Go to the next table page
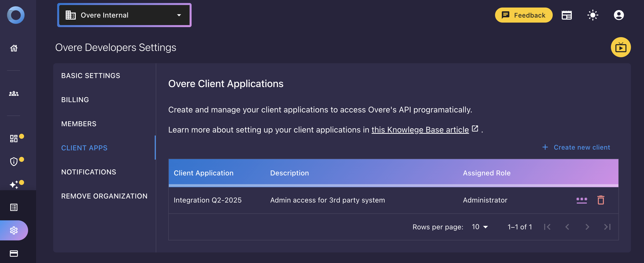Screen dimensions: 644x263 click(587, 227)
